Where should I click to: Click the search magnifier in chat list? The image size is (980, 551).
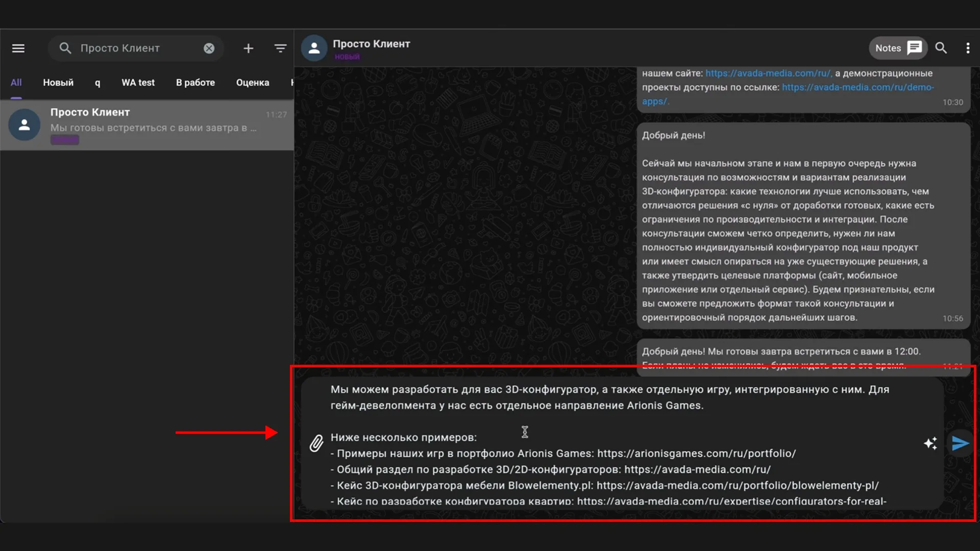tap(65, 48)
